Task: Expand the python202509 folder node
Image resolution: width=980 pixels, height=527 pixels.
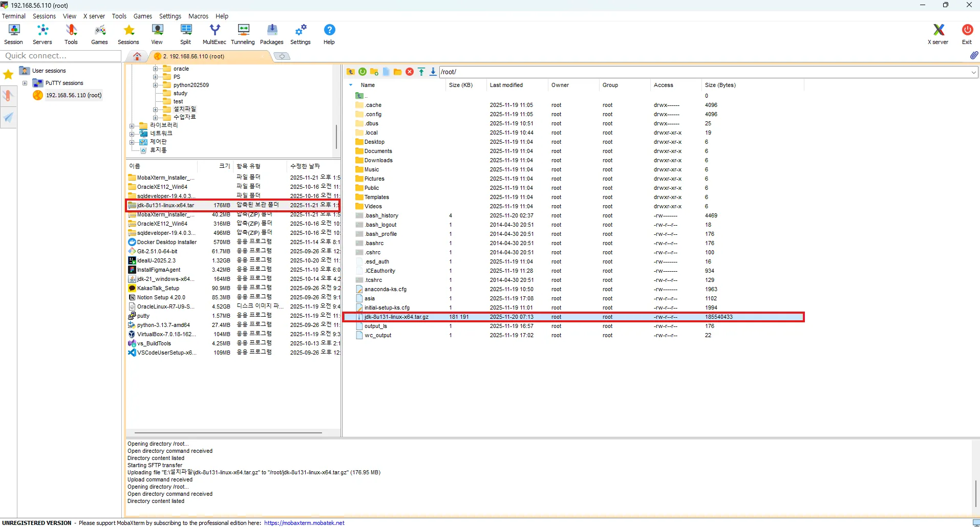Action: (x=155, y=85)
